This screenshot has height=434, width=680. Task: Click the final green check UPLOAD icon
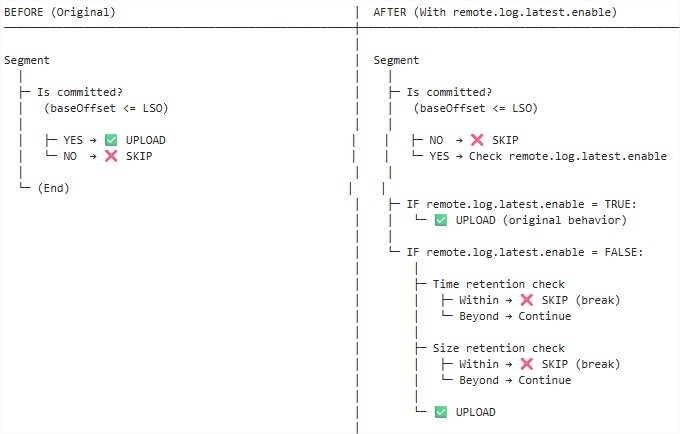pyautogui.click(x=441, y=412)
